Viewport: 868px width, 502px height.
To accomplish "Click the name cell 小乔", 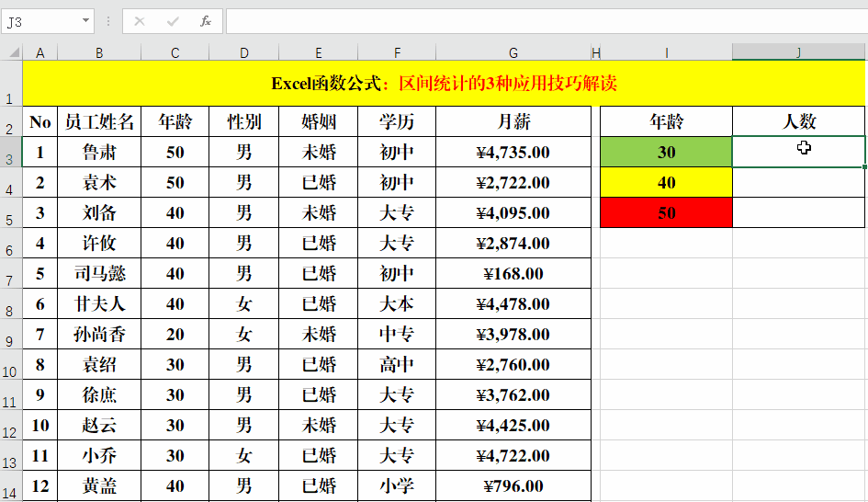I will click(x=99, y=455).
